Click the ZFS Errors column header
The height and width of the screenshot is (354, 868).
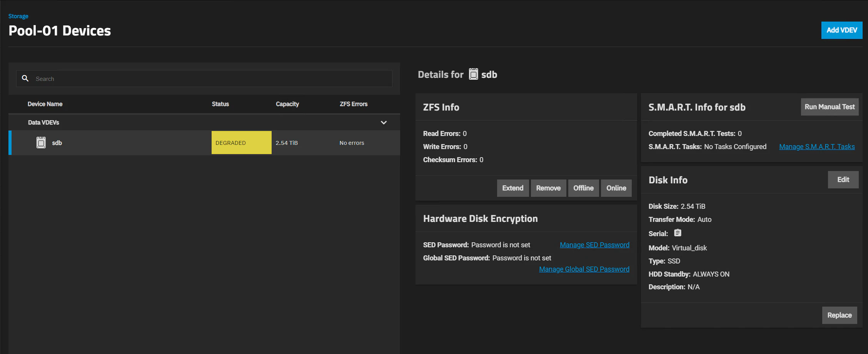(x=354, y=104)
